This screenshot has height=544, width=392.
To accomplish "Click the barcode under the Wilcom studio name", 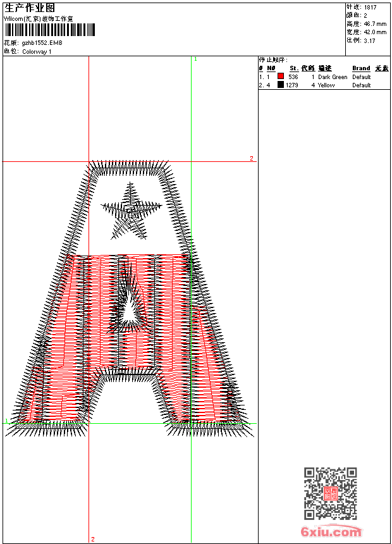I will tap(49, 30).
